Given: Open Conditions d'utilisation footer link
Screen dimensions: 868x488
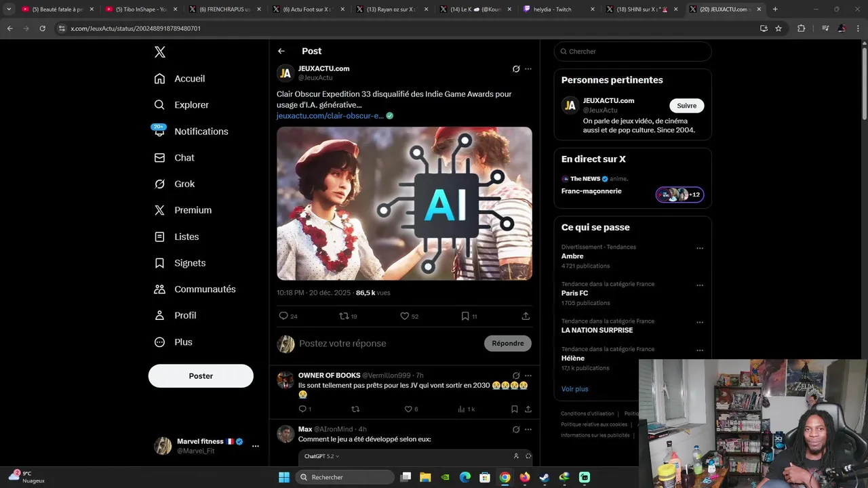Looking at the screenshot, I should pyautogui.click(x=587, y=413).
